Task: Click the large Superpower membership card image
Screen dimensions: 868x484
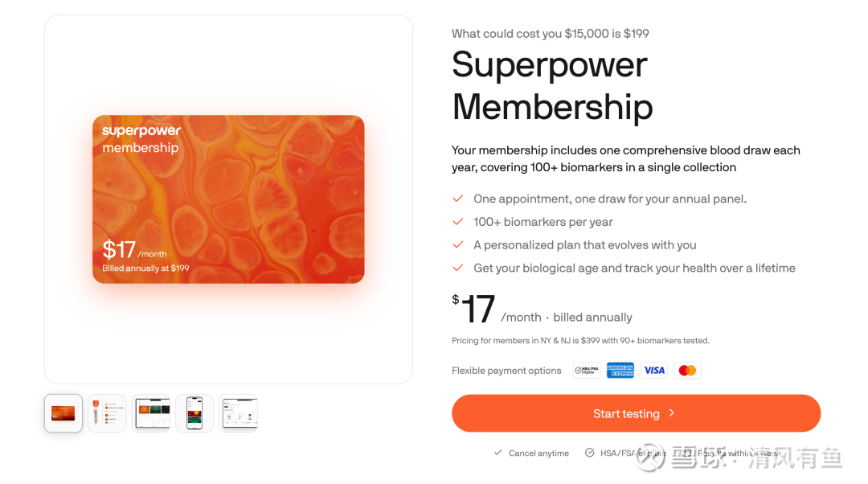Action: pyautogui.click(x=228, y=199)
